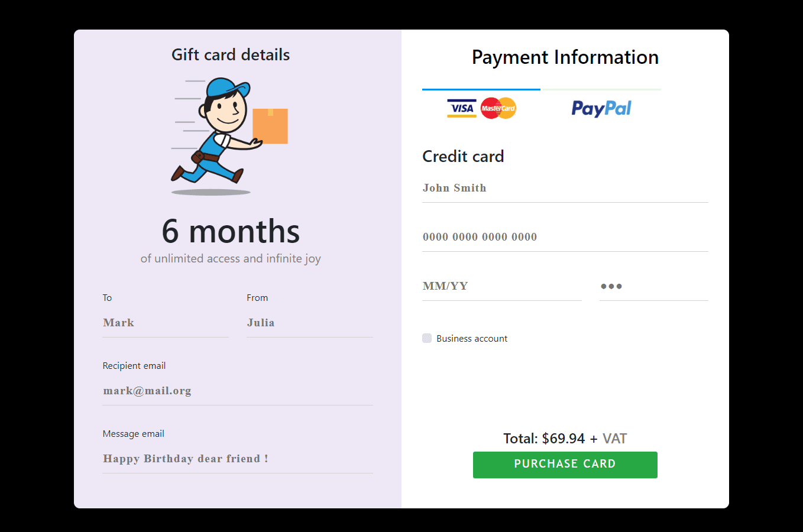Click the green Purchase Card button

point(565,465)
